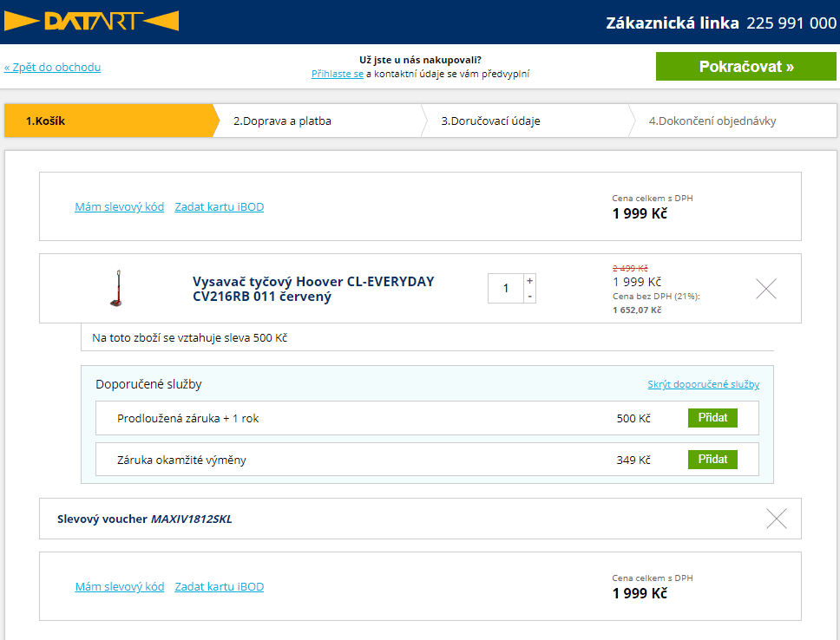Click the top total 1 999 Kč

[640, 213]
